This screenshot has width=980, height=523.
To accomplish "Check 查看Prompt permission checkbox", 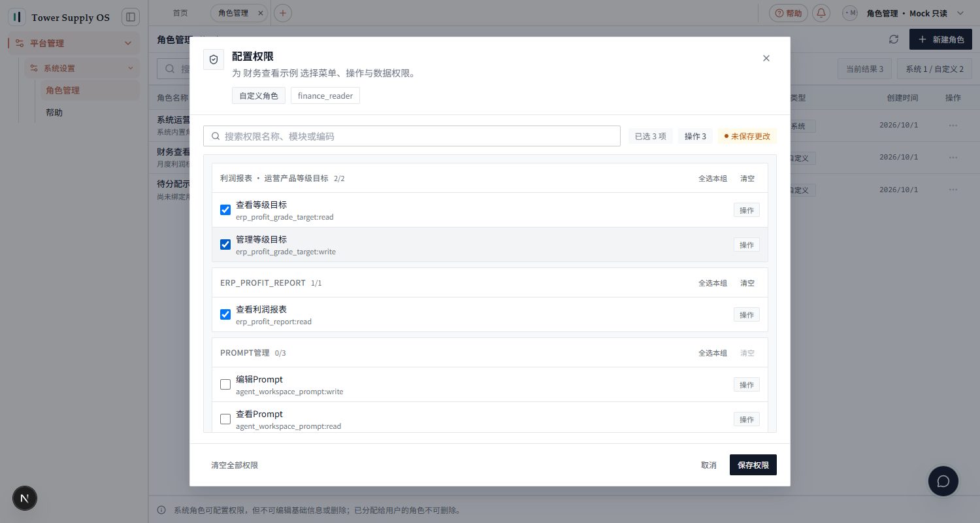I will 225,419.
